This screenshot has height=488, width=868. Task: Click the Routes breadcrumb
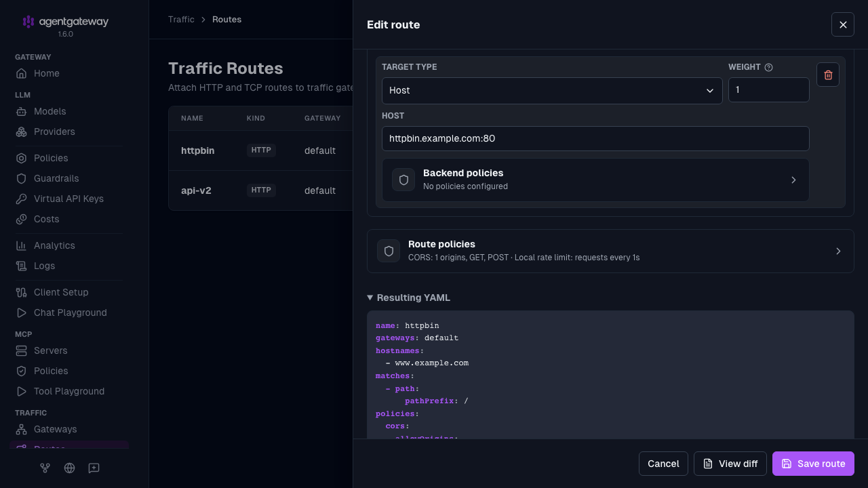[x=226, y=19]
